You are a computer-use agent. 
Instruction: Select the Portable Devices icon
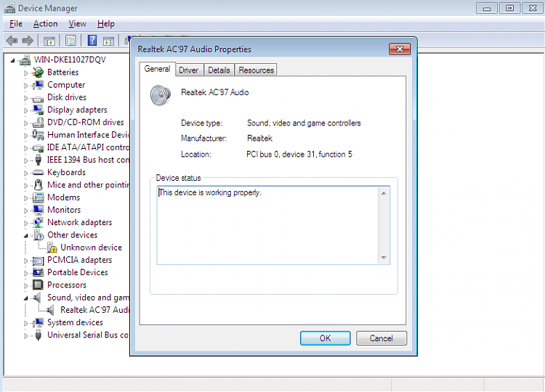click(x=38, y=272)
